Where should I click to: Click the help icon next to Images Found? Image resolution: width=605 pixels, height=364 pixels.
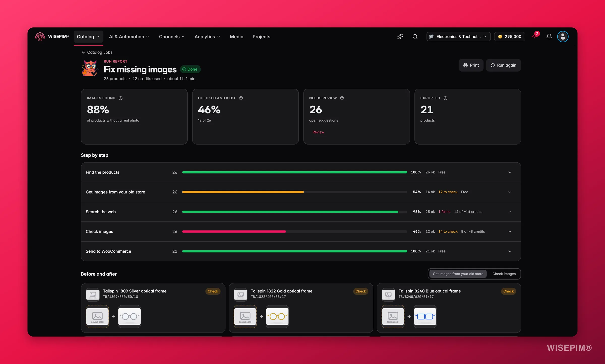pos(120,98)
